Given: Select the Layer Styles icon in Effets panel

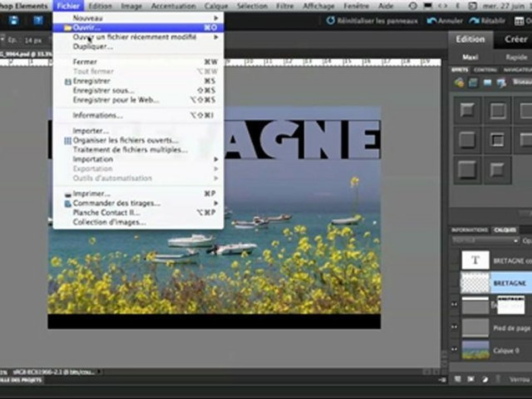Looking at the screenshot, I should pyautogui.click(x=473, y=83).
